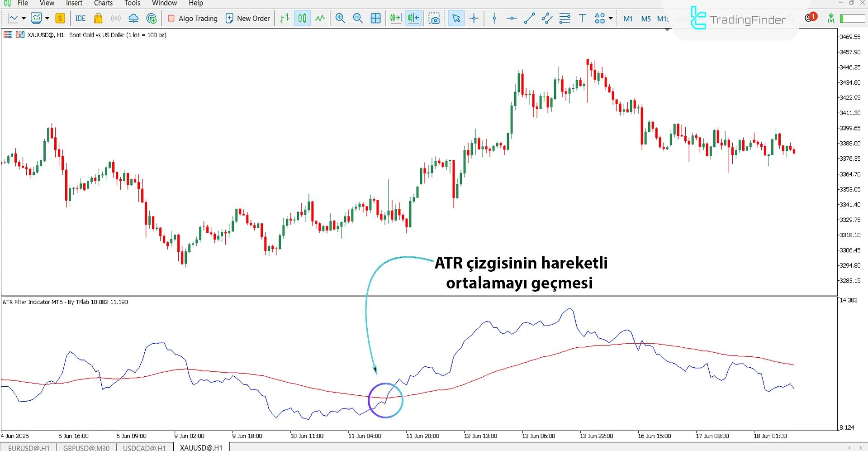
Task: Open the IDE MetaEditor button
Action: click(81, 19)
